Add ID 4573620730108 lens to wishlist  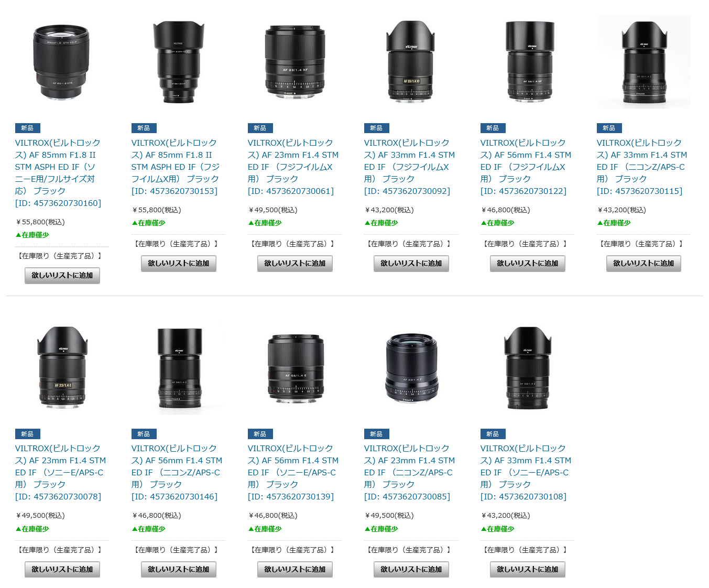tap(528, 570)
